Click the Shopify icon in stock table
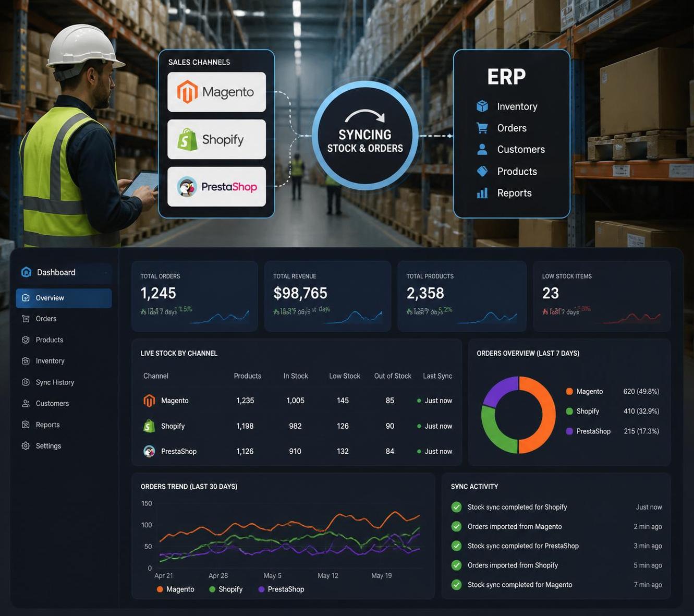The height and width of the screenshot is (616, 694). pos(149,426)
